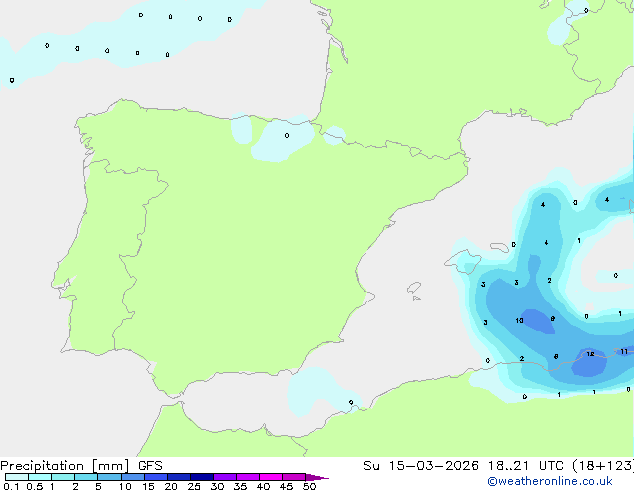Click the legend swatch between 20 and 25
Image resolution: width=634 pixels, height=490 pixels.
[179, 477]
